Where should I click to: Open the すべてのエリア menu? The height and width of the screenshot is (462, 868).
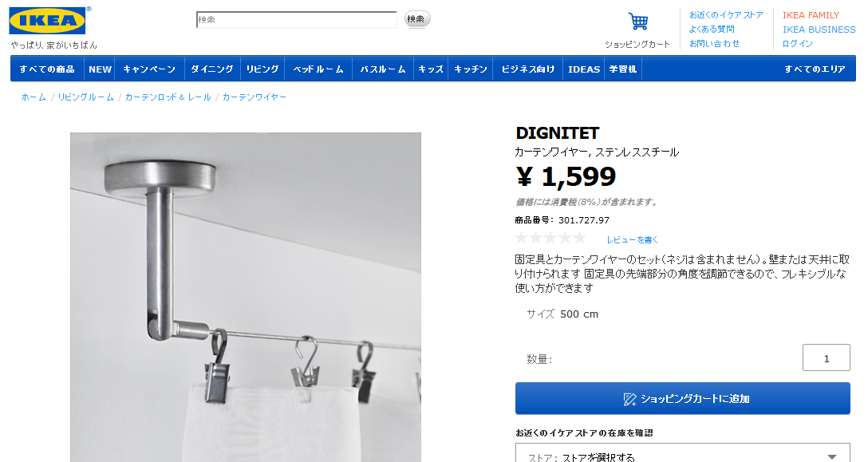pyautogui.click(x=815, y=69)
